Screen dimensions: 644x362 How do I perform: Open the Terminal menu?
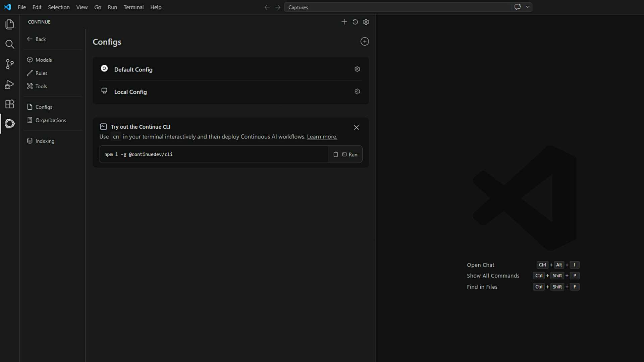(x=133, y=7)
